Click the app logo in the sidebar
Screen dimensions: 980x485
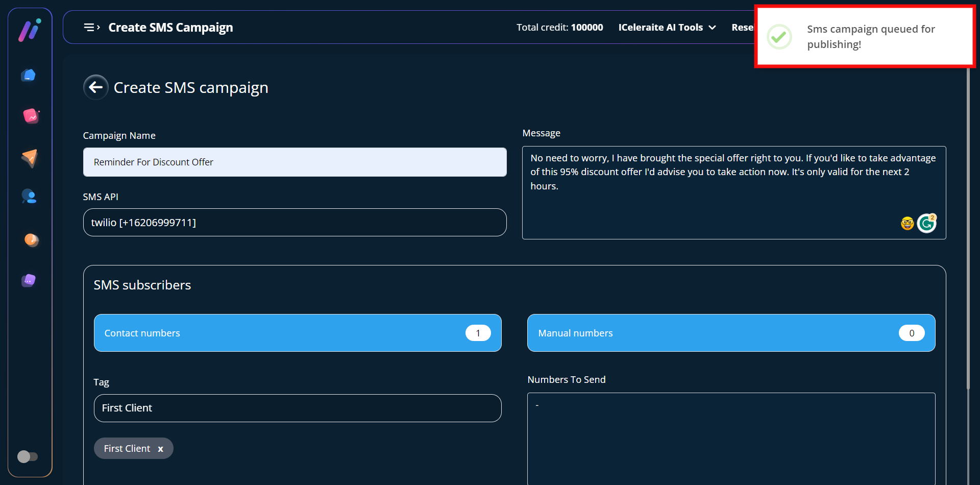coord(30,30)
